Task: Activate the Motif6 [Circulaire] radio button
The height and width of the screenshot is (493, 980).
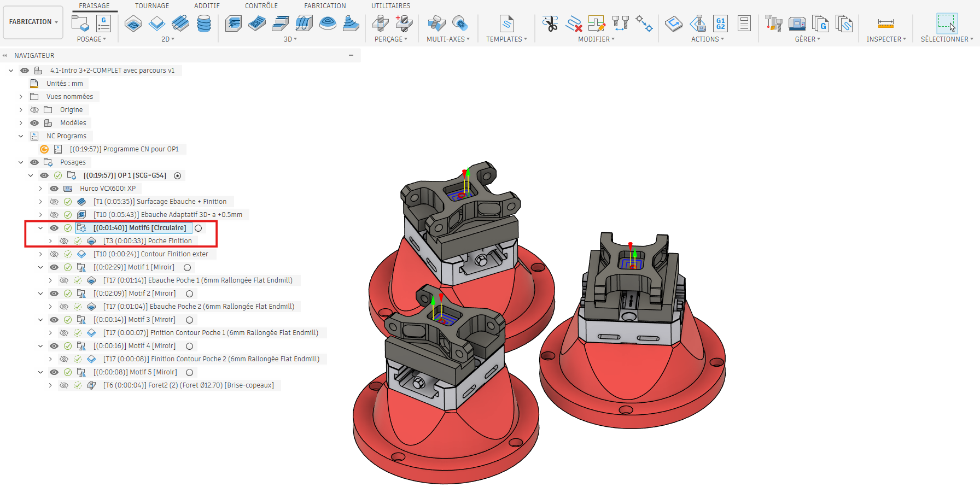Action: (x=199, y=228)
